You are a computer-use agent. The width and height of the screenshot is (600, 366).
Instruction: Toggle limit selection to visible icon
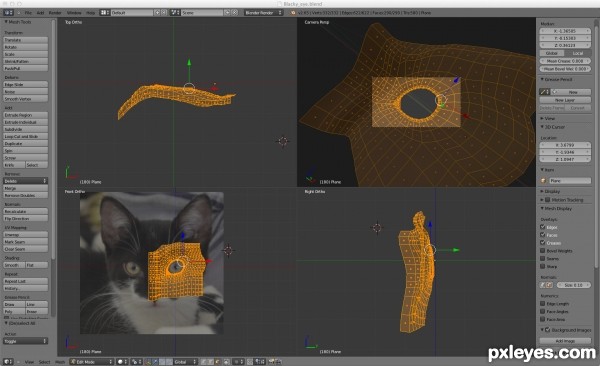(x=227, y=361)
